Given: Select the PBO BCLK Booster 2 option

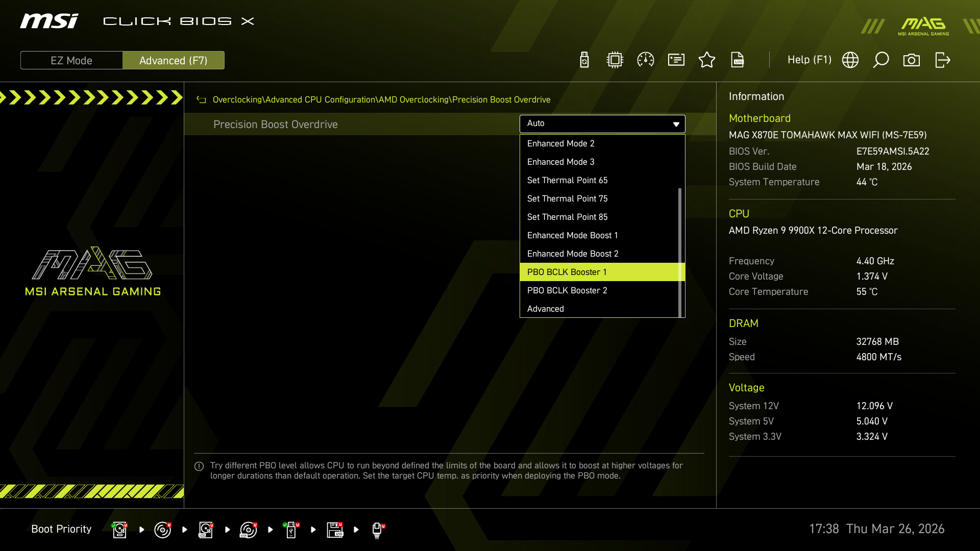Looking at the screenshot, I should point(567,290).
